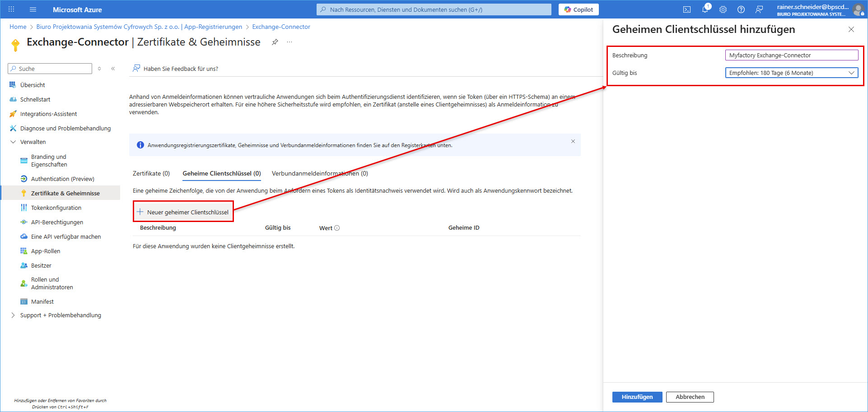Click the Beschreibung column header
The height and width of the screenshot is (412, 868).
pos(158,228)
